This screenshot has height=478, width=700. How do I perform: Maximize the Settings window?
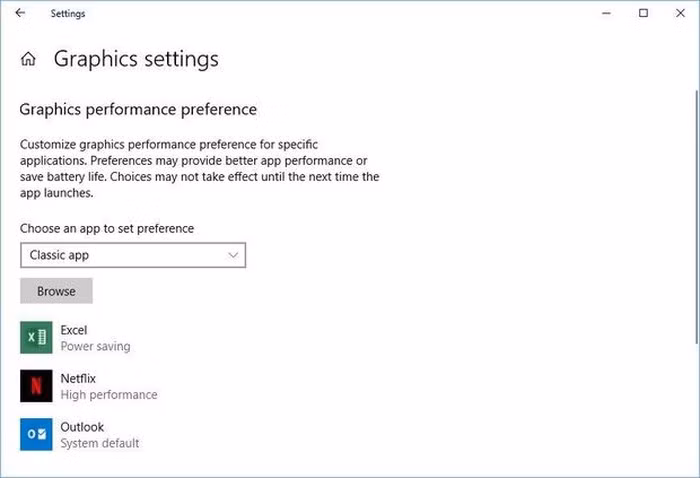click(x=643, y=13)
